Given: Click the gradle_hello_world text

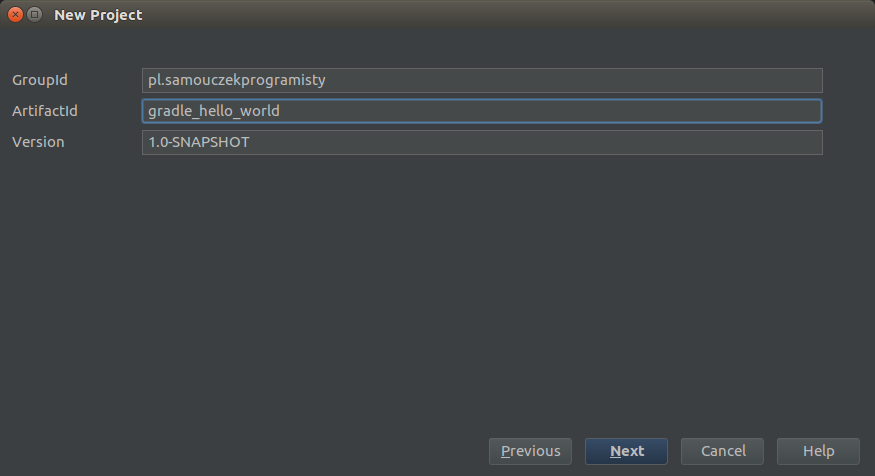Looking at the screenshot, I should 214,111.
